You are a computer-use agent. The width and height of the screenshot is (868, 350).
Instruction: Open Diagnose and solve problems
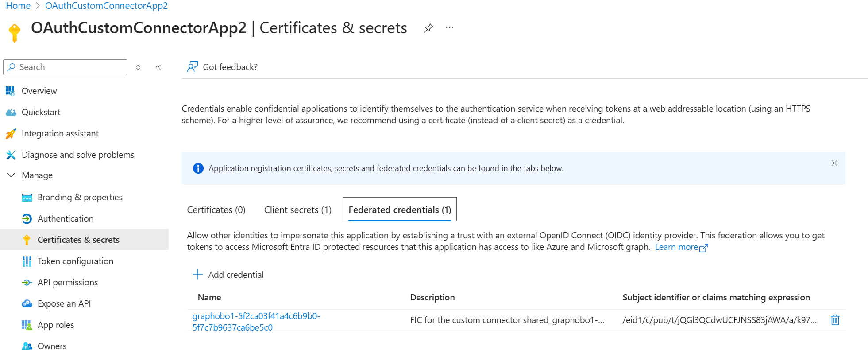point(77,155)
